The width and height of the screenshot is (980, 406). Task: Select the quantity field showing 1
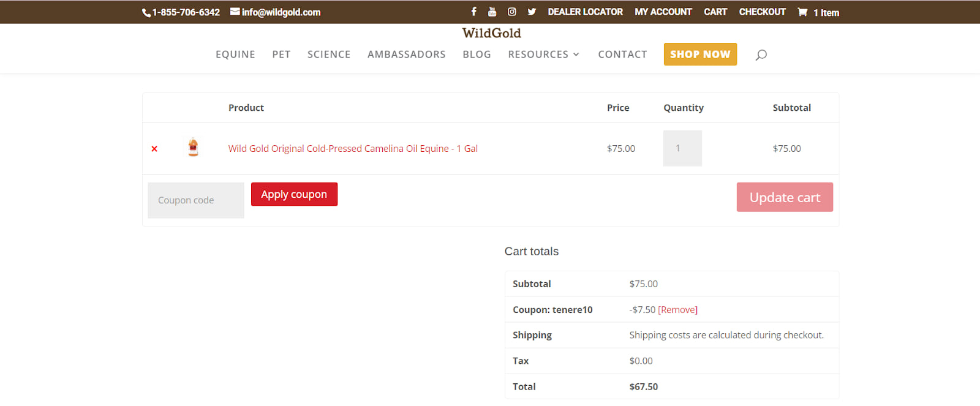click(682, 148)
